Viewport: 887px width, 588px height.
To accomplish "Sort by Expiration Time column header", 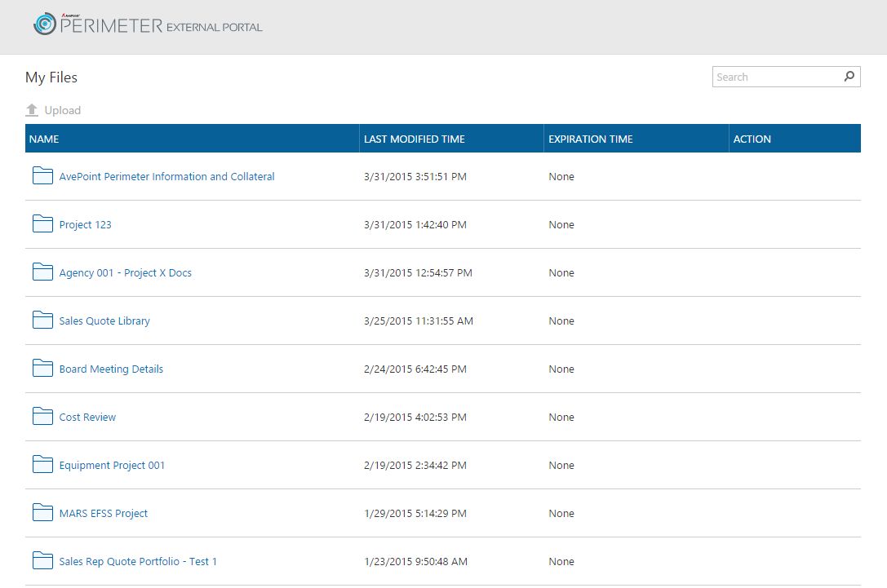I will tap(591, 139).
